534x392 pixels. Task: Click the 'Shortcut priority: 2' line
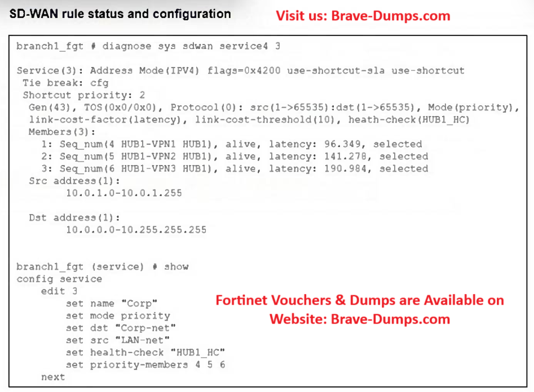(83, 95)
